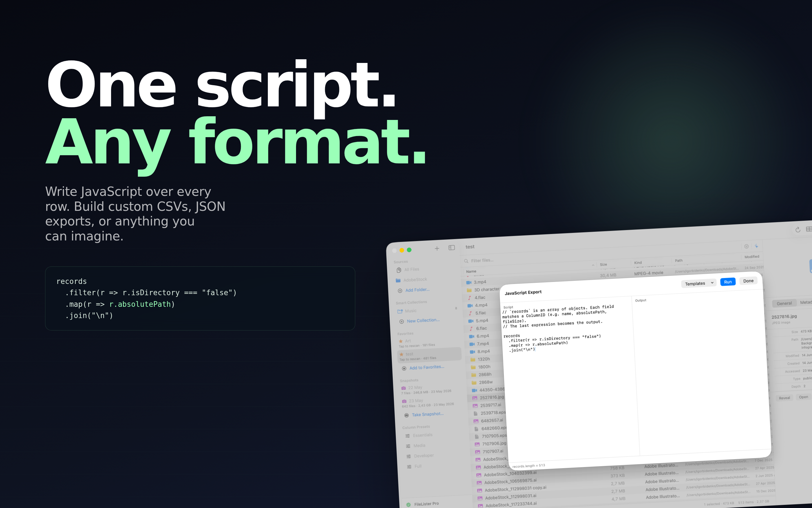Select the AdobeStock folder icon in Sources
The height and width of the screenshot is (508, 812).
coord(398,280)
